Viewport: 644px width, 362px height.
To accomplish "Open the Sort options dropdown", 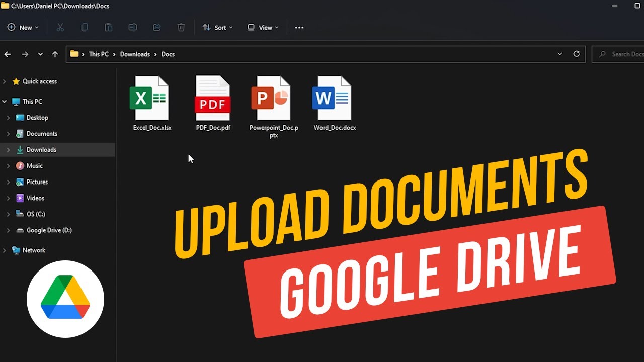I will point(218,28).
